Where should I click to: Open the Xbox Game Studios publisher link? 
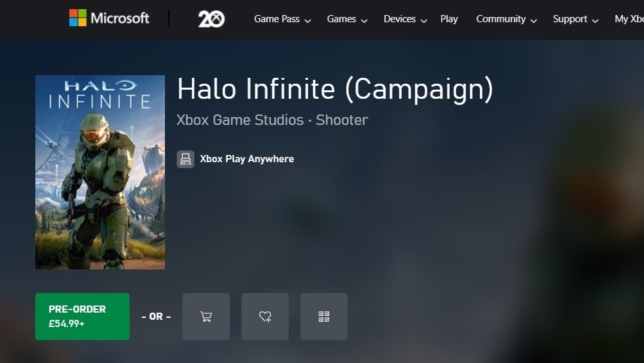(x=240, y=120)
